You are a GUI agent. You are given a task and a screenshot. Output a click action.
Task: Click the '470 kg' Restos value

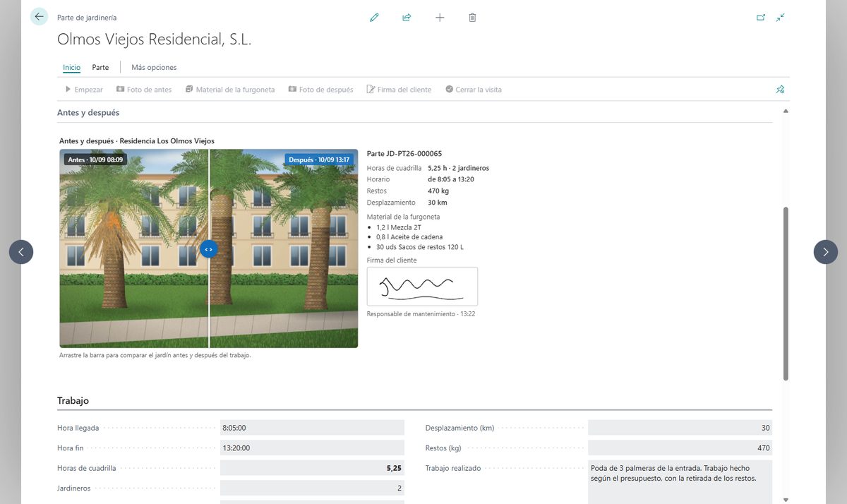click(x=438, y=191)
